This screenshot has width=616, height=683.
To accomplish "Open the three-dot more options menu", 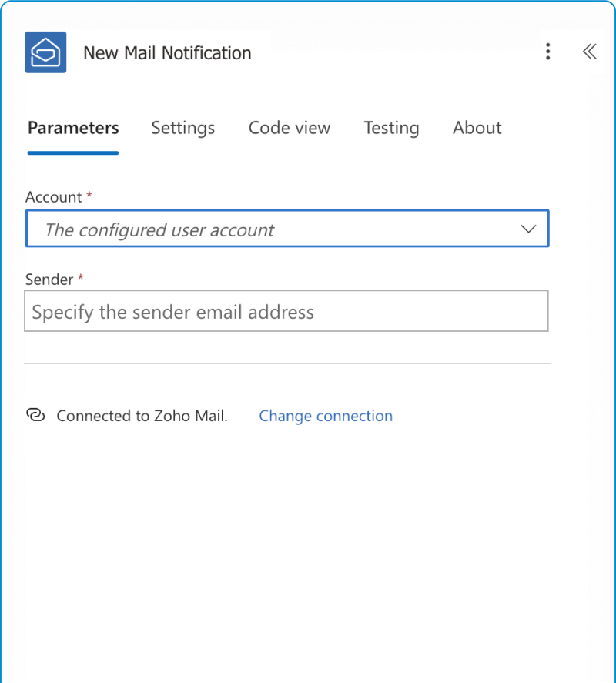I will pos(547,52).
